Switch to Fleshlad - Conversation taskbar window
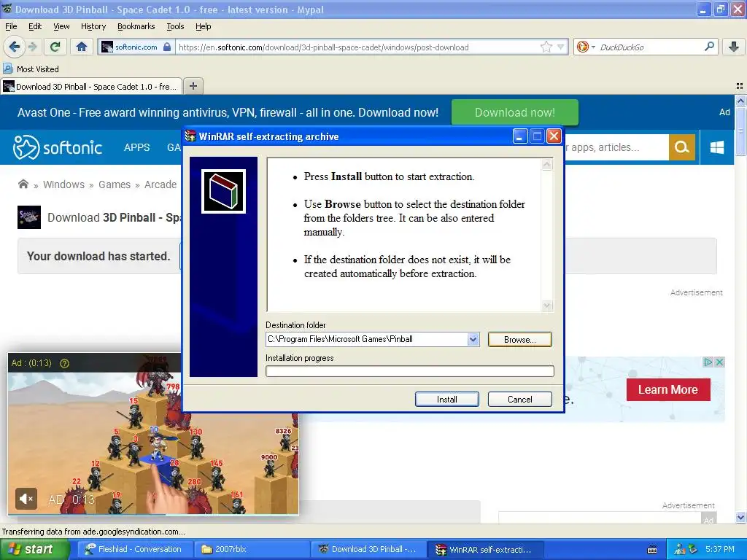The width and height of the screenshot is (747, 560). click(135, 550)
